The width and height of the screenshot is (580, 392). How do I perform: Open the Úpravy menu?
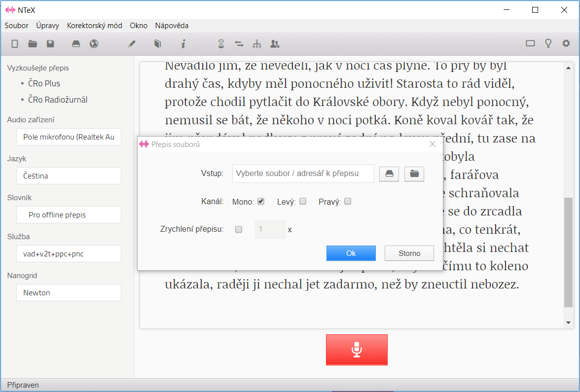coord(48,26)
